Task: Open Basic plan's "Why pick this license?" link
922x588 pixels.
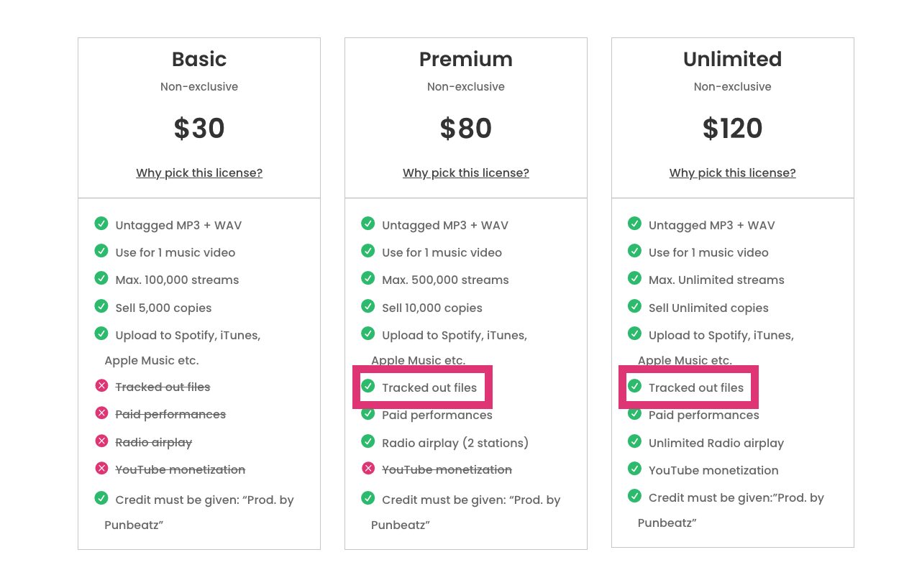Action: pos(199,173)
